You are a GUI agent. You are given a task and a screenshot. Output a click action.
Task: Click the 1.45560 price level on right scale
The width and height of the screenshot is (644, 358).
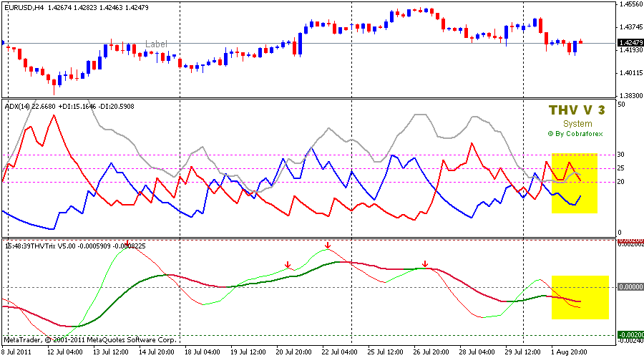(x=630, y=5)
